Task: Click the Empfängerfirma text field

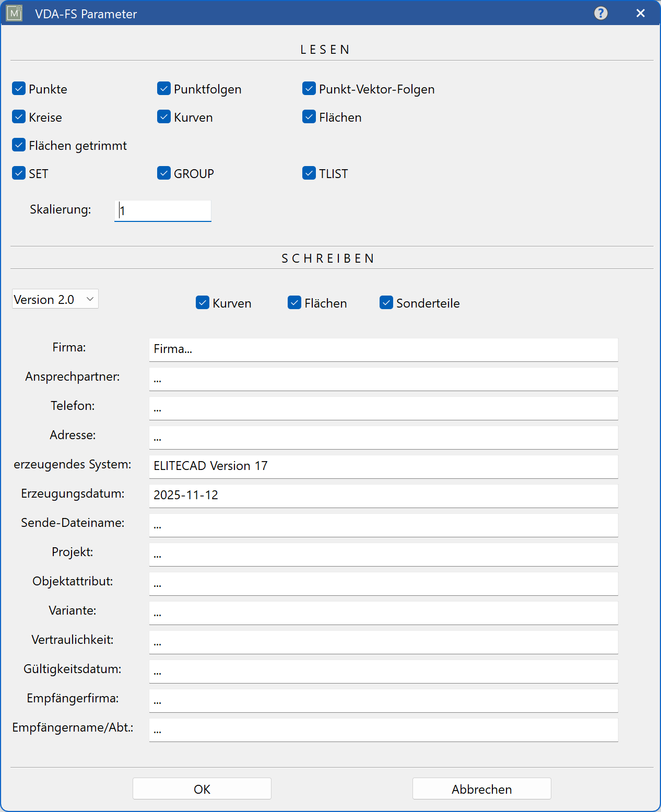Action: click(383, 700)
